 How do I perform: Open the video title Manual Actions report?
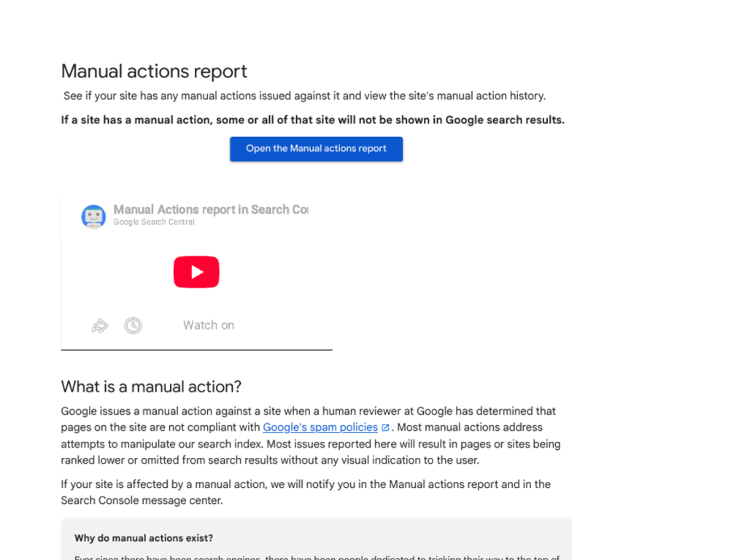click(x=211, y=209)
